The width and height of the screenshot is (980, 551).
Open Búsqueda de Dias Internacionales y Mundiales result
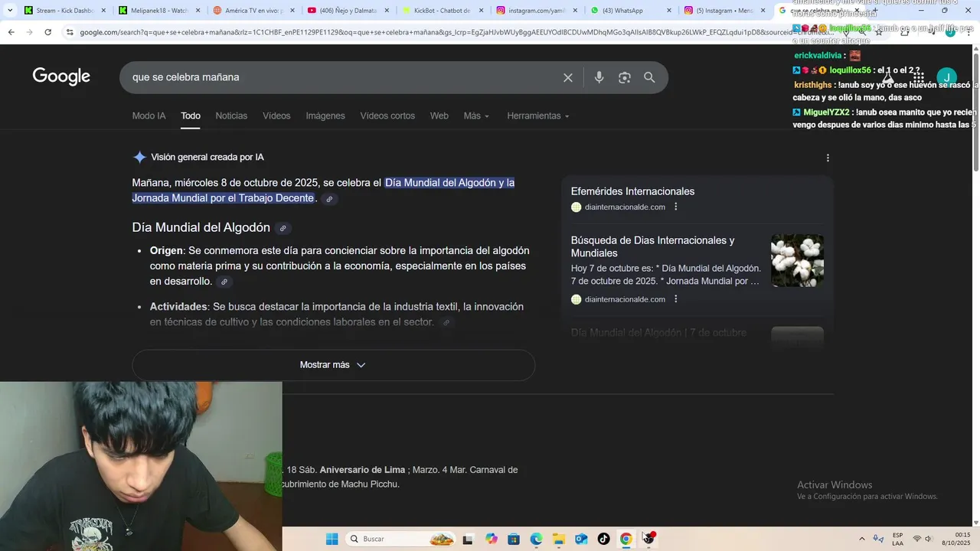[x=652, y=246]
